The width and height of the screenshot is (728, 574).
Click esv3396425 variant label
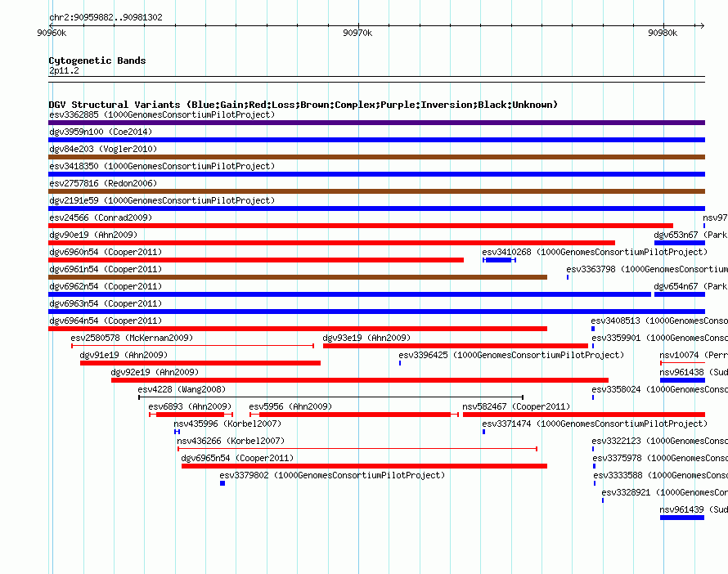click(x=511, y=355)
